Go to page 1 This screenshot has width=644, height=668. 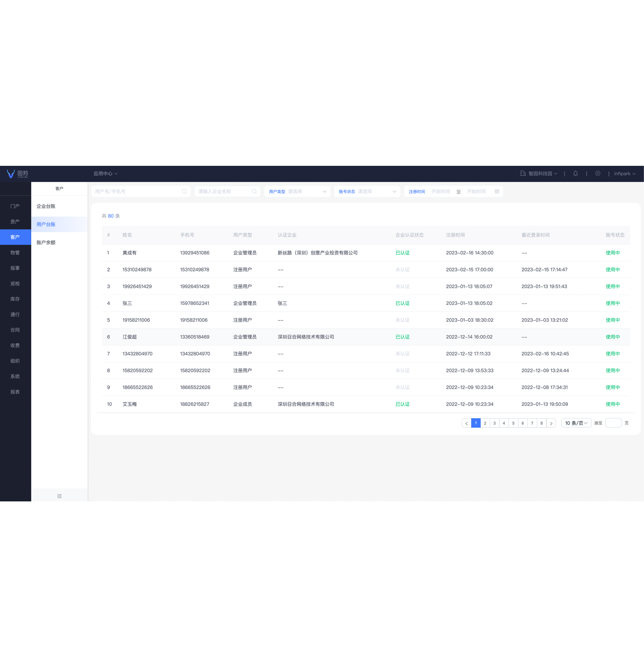[476, 423]
